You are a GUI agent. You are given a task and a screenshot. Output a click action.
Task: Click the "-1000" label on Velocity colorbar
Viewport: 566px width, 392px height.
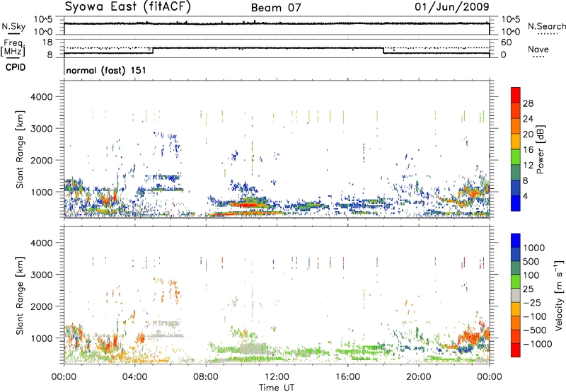tap(538, 344)
